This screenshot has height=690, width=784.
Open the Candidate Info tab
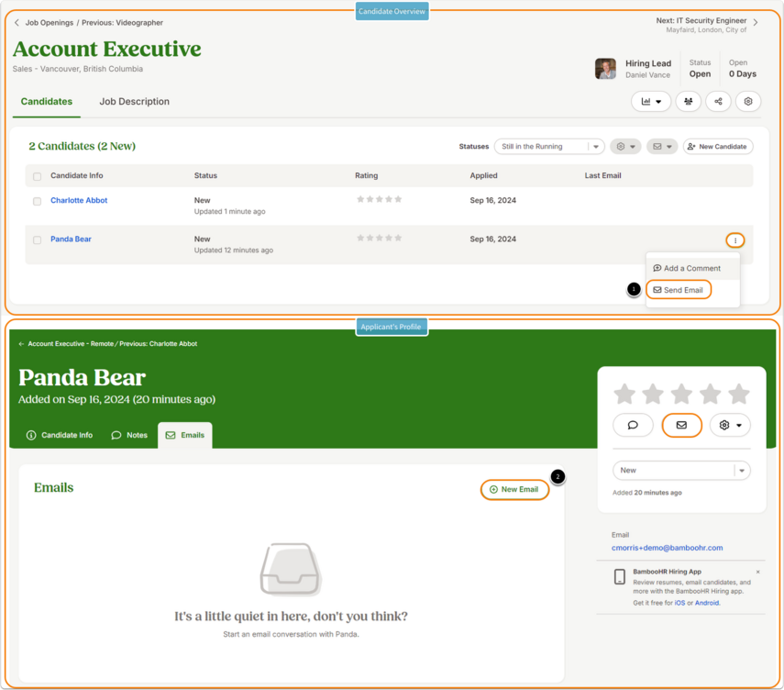pos(60,435)
